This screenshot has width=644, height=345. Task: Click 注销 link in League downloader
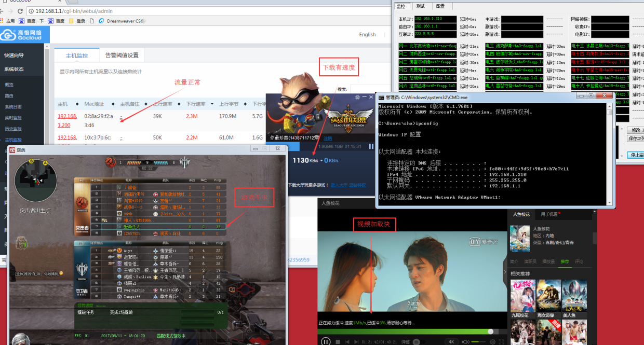tap(328, 139)
